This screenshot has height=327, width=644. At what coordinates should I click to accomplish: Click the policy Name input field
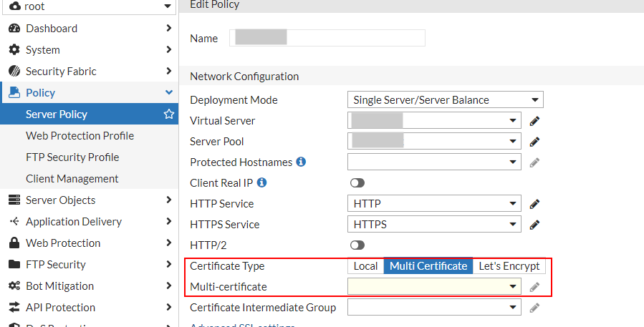[327, 38]
